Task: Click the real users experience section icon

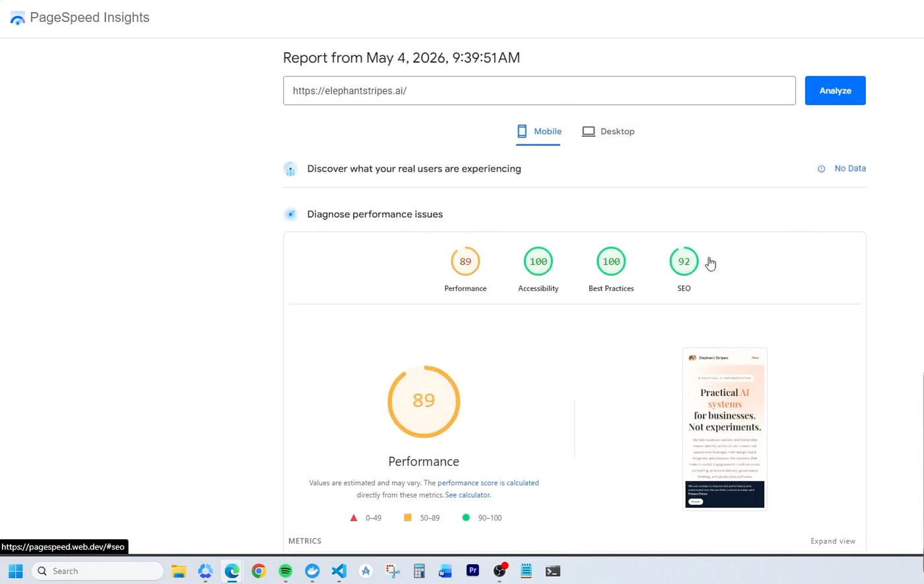Action: 290,169
